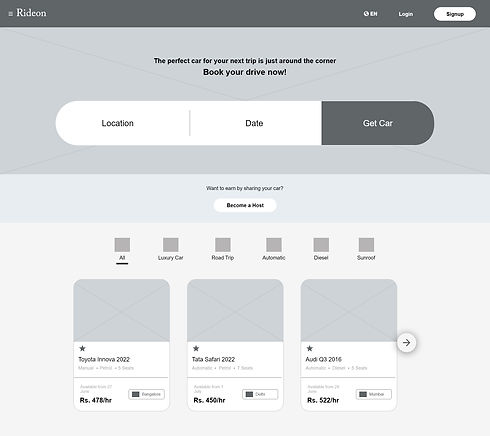Open the hamburger menu beside Rideon
The image size is (490, 436).
point(11,14)
